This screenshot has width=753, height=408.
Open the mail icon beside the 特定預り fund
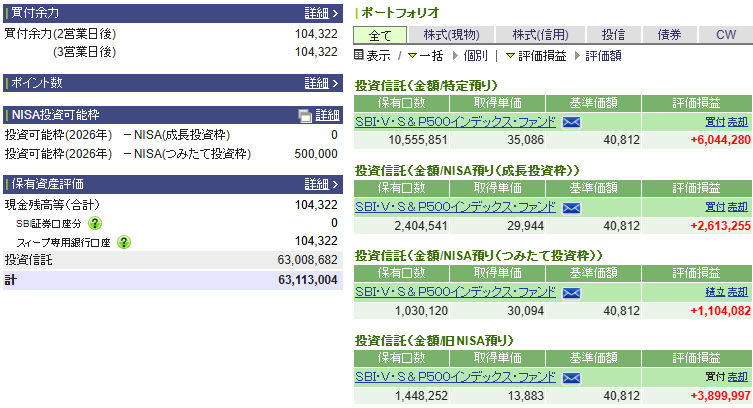point(571,122)
